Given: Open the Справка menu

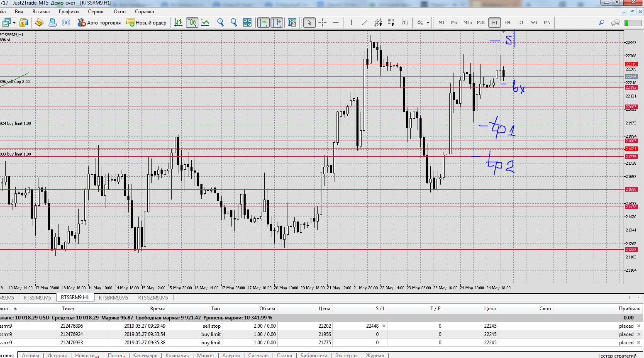Looking at the screenshot, I should coord(144,12).
